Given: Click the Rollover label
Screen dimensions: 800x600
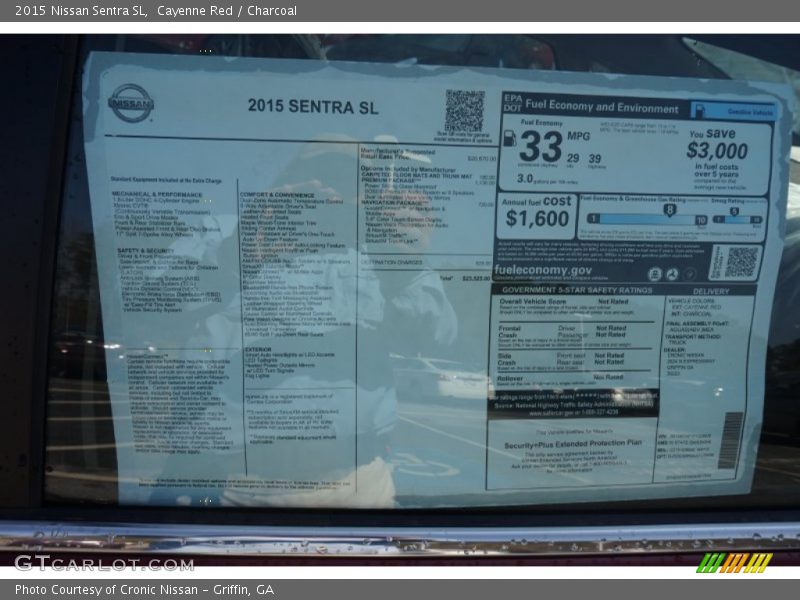Looking at the screenshot, I should click(x=510, y=379).
